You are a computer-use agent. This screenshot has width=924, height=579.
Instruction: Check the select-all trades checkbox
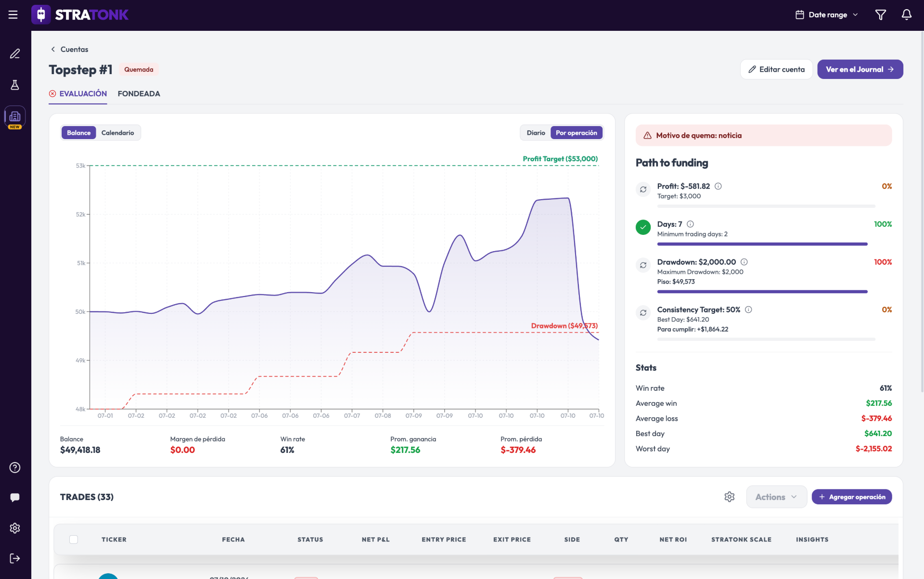(x=74, y=540)
